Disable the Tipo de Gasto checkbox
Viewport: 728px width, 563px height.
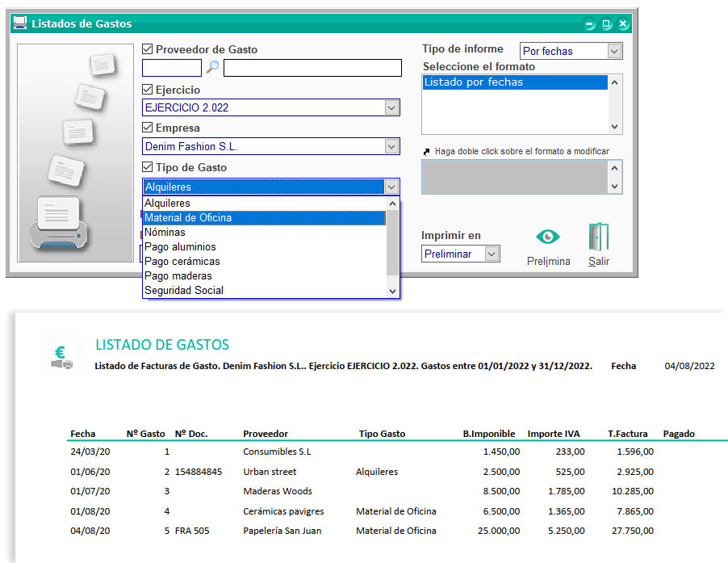coord(147,166)
